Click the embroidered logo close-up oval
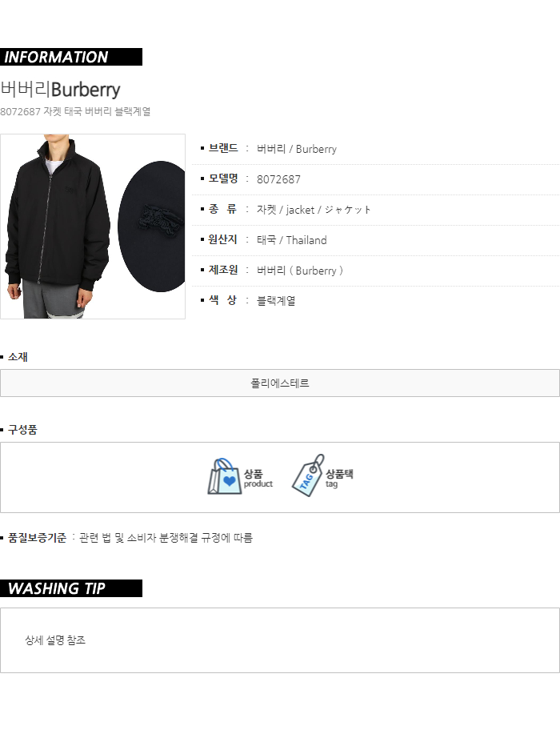The image size is (560, 742). pos(151,227)
